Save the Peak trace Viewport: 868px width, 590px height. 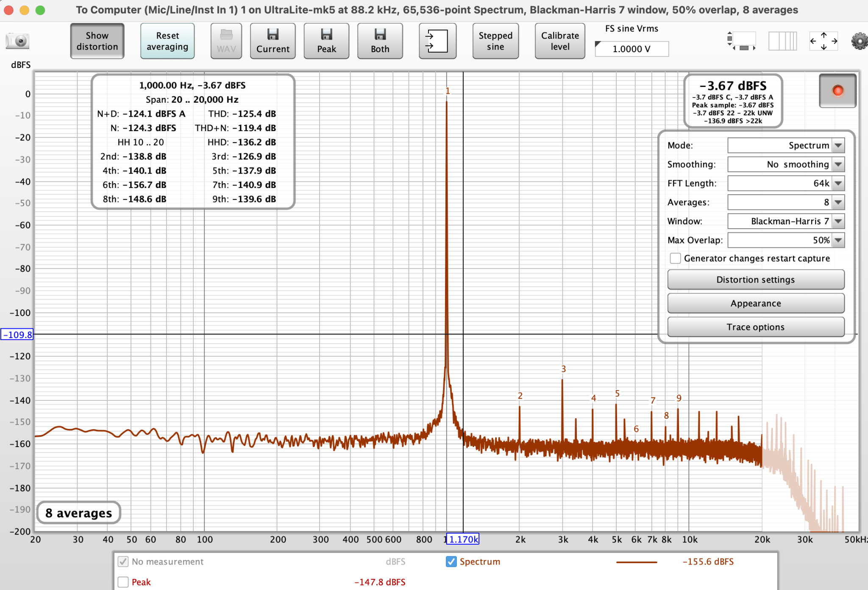pos(326,41)
